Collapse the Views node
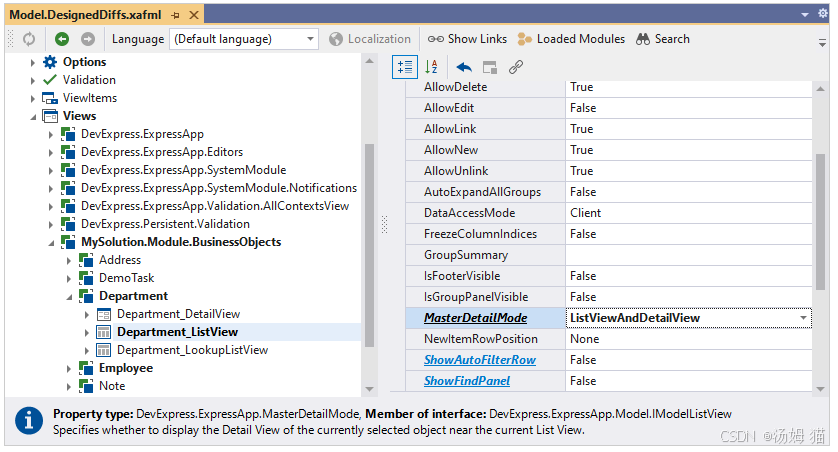The image size is (838, 452). 33,116
